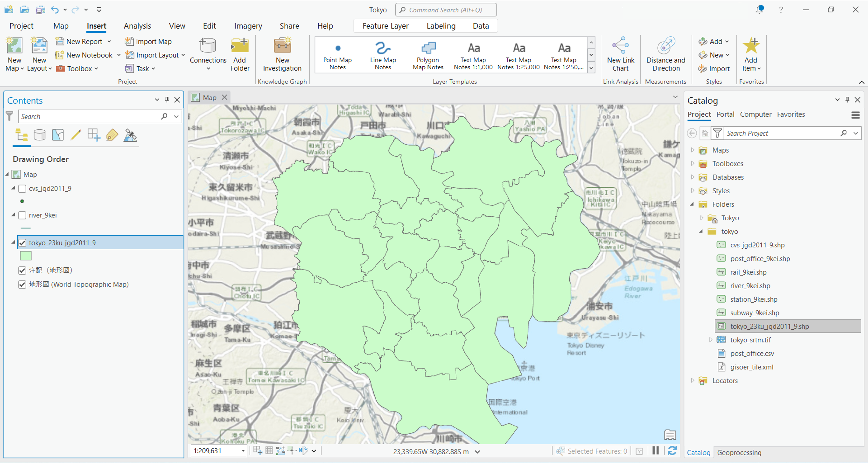Click the styles Add button
The height and width of the screenshot is (463, 868).
click(x=714, y=41)
